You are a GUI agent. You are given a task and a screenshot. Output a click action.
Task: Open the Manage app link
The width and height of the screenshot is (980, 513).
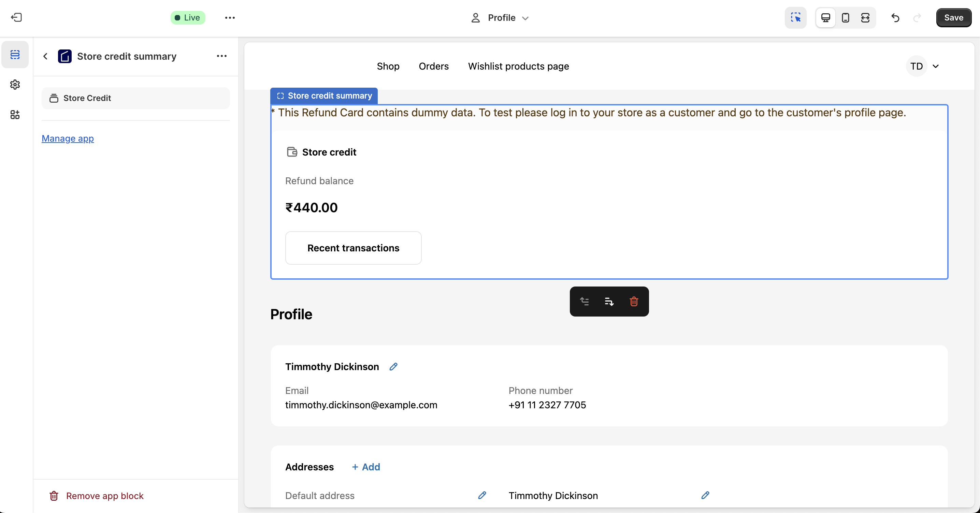pos(68,138)
